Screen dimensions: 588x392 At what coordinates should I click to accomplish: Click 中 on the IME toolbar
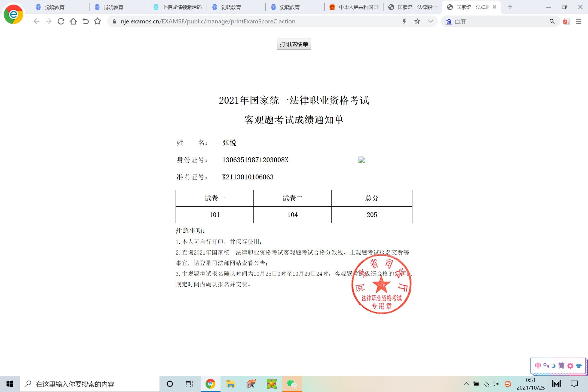(538, 366)
